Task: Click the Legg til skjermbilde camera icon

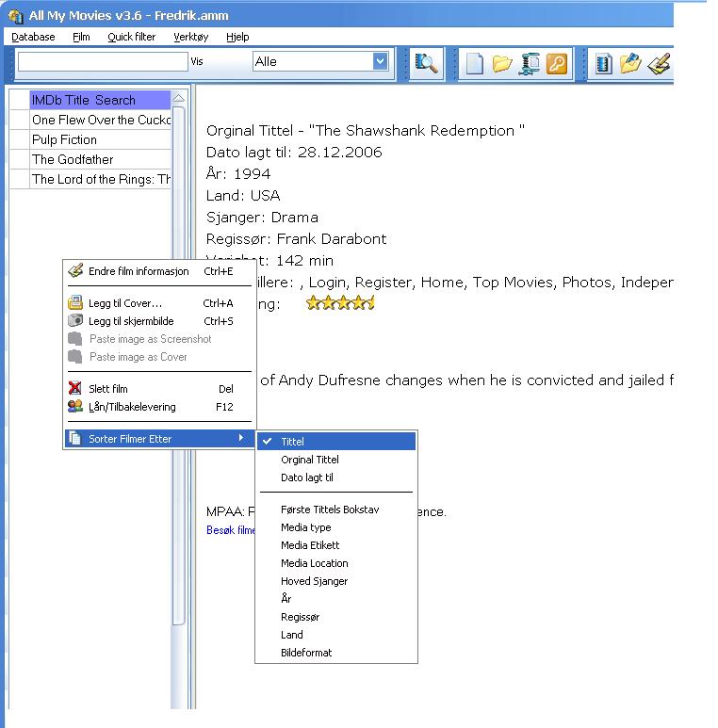Action: tap(75, 320)
